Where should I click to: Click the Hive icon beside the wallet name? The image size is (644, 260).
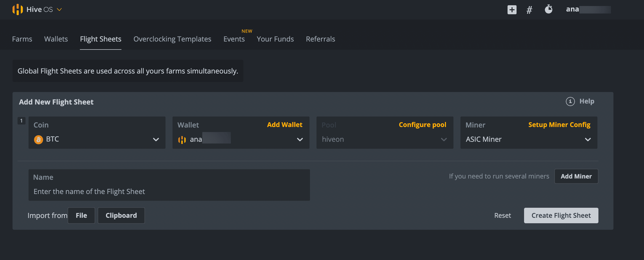click(x=182, y=140)
